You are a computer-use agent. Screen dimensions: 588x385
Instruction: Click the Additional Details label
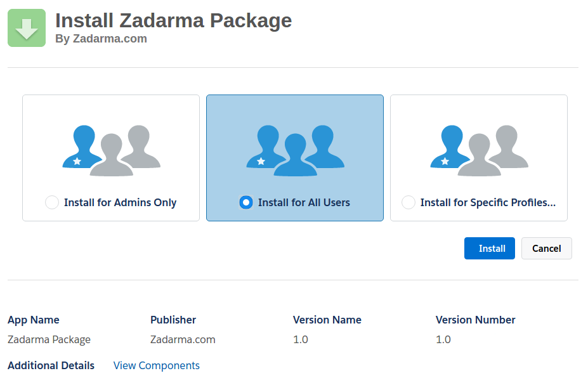point(51,365)
